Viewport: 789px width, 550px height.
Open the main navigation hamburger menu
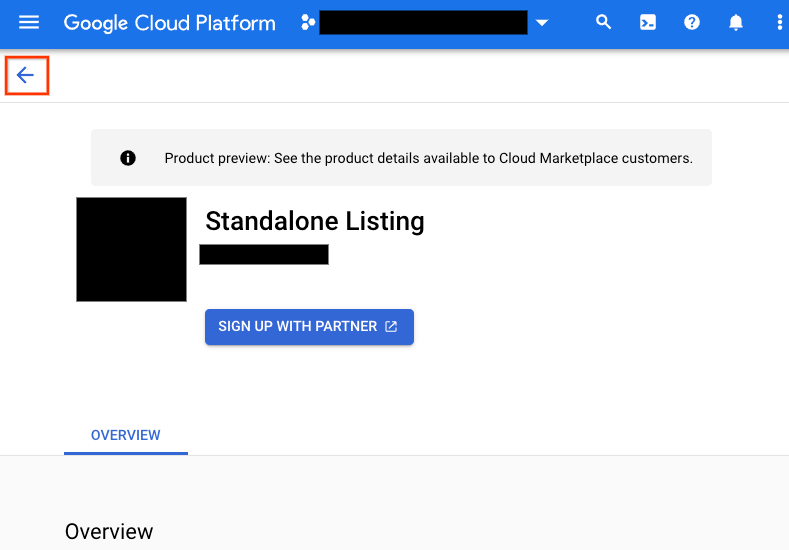29,22
